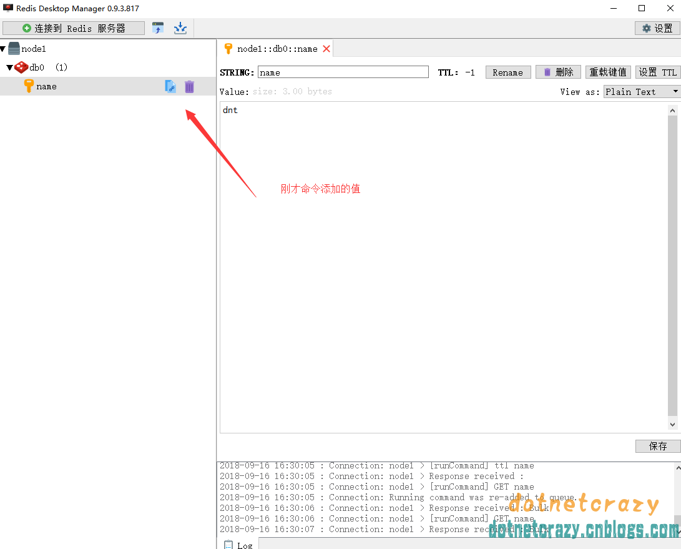Collapse the node1 server tree arrow
681x549 pixels.
[x=3, y=49]
